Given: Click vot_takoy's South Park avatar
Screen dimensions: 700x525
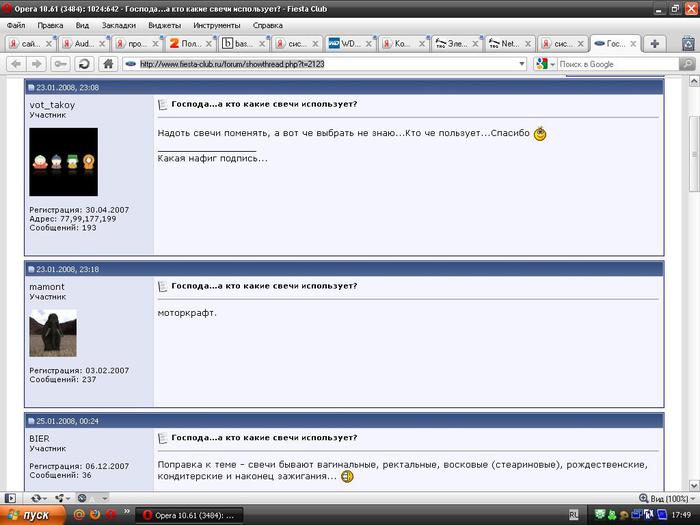Looking at the screenshot, I should pyautogui.click(x=63, y=162).
